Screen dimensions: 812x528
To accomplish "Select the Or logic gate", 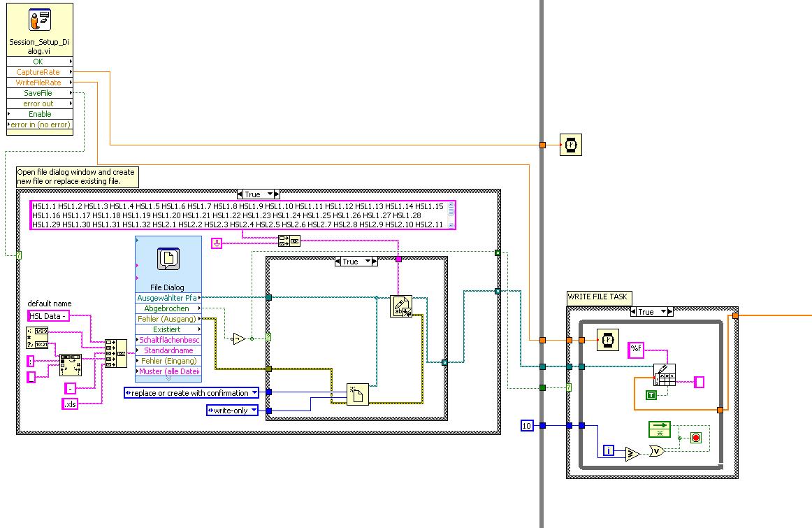I will point(657,451).
